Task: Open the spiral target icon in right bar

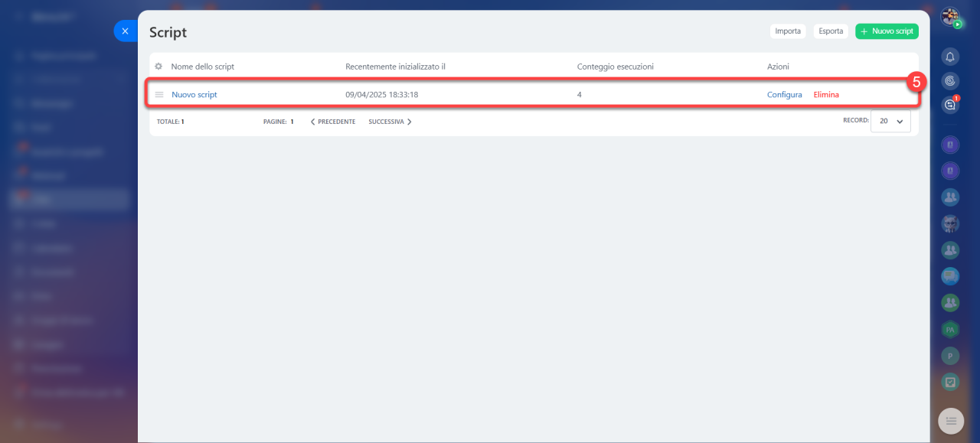Action: [950, 80]
